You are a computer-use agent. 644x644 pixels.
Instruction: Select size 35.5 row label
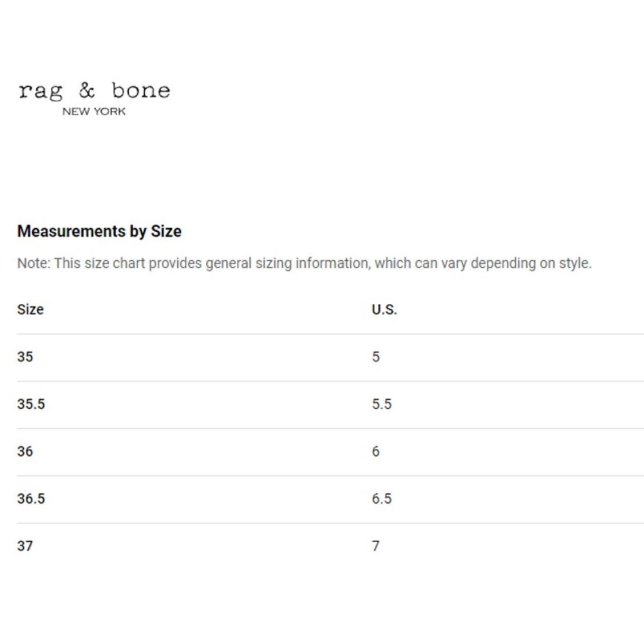pos(31,404)
